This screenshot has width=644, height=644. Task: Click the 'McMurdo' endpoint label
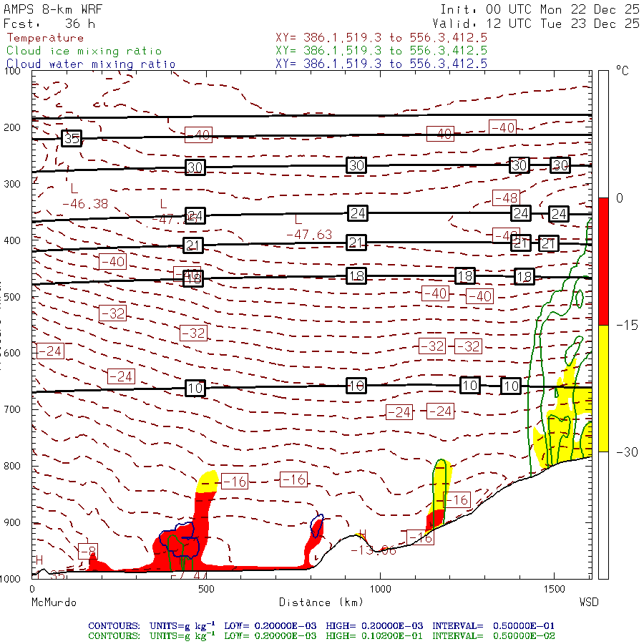[54, 602]
